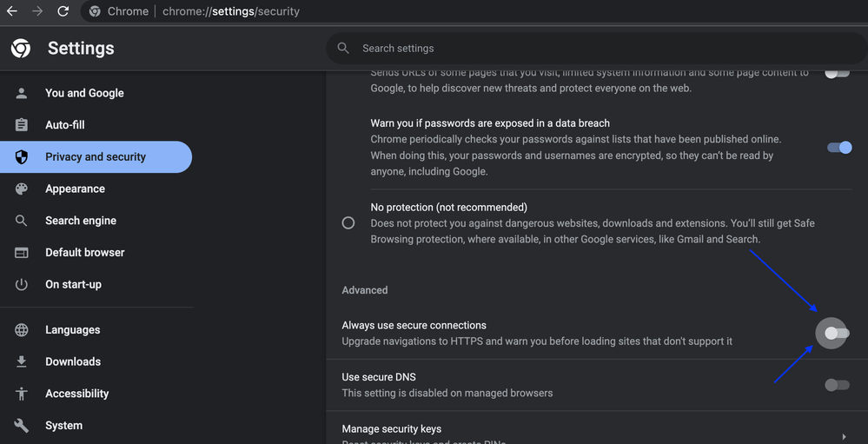Click the browser back arrow

[x=12, y=11]
